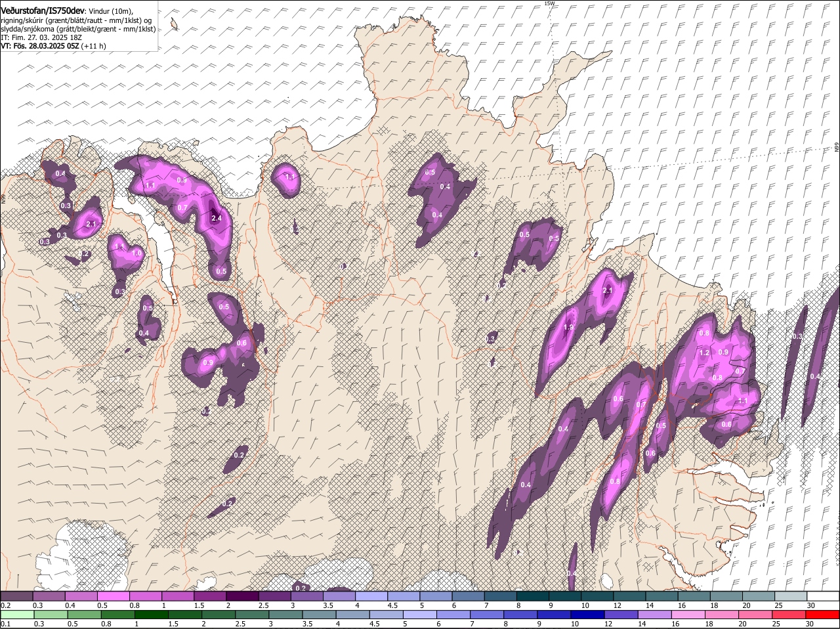Click the 0.1 label under bottom legend
Viewport: 840px width, 629px height.
[5, 624]
